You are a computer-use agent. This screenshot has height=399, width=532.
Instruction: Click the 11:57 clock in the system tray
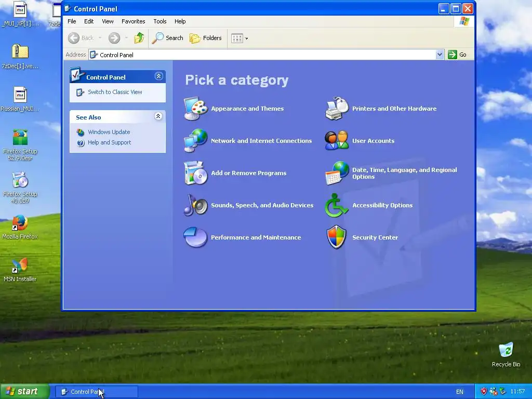click(517, 392)
